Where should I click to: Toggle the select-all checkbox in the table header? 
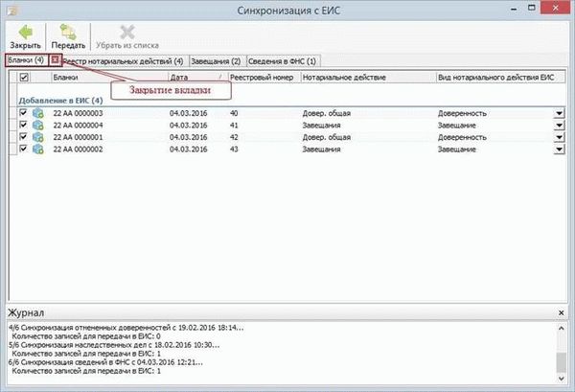[x=24, y=77]
